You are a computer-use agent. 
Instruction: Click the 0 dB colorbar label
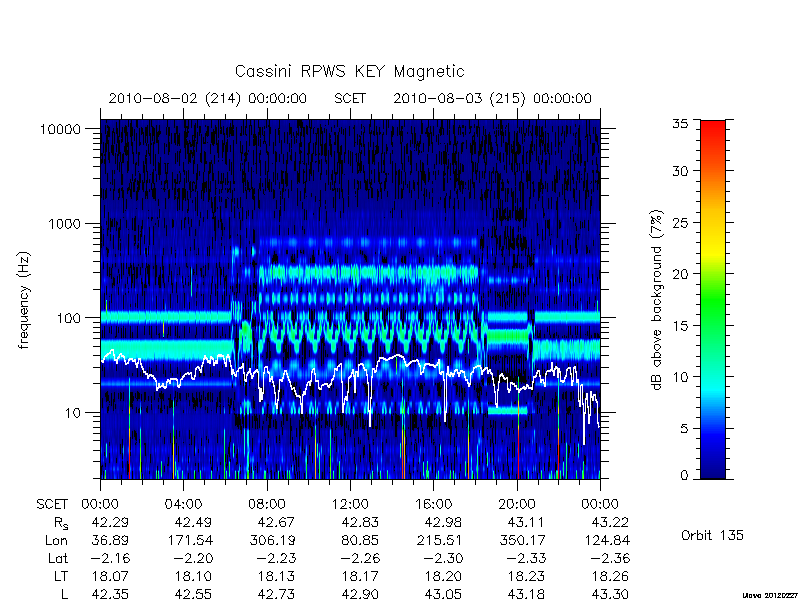(684, 476)
